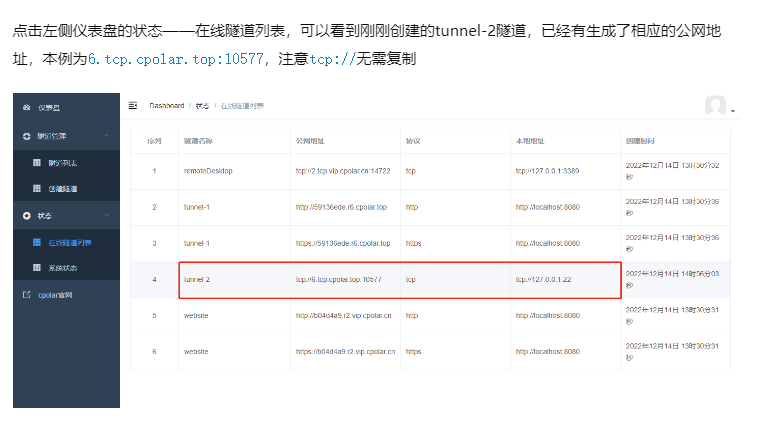Click Dashboard in the breadcrumb

[167, 105]
